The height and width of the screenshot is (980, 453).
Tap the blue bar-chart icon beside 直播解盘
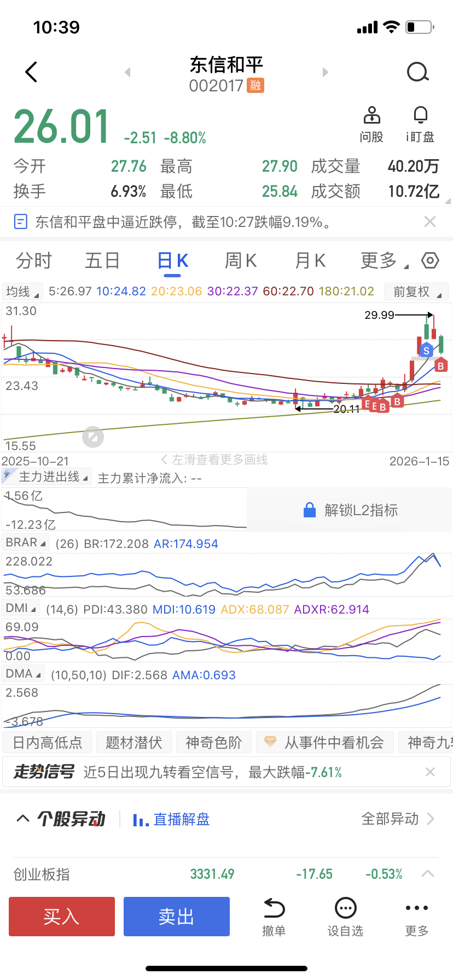click(141, 820)
